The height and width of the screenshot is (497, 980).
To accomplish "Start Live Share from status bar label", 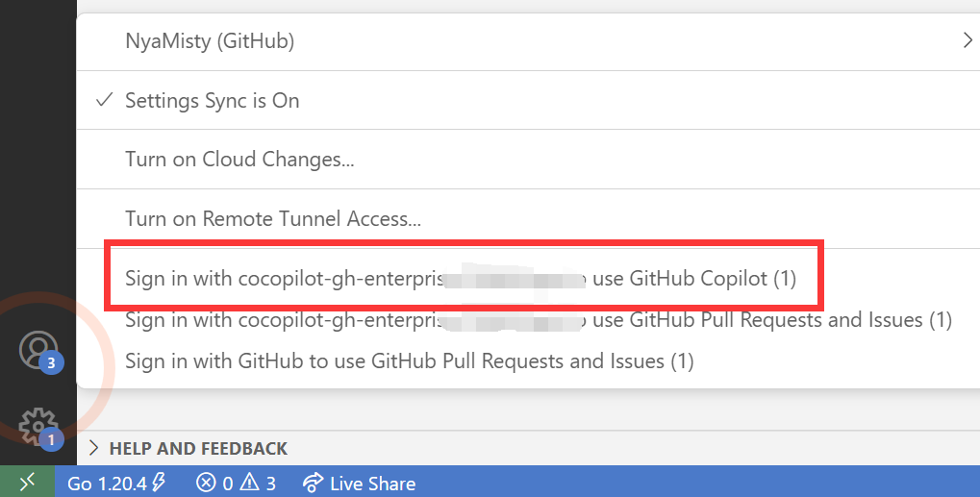I will coord(372,483).
